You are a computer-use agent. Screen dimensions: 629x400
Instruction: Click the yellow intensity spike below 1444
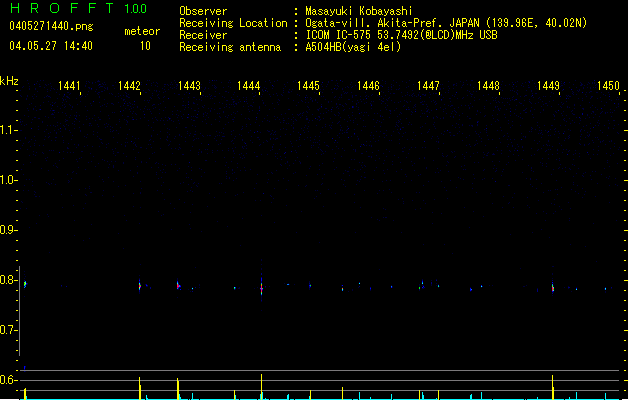point(262,386)
